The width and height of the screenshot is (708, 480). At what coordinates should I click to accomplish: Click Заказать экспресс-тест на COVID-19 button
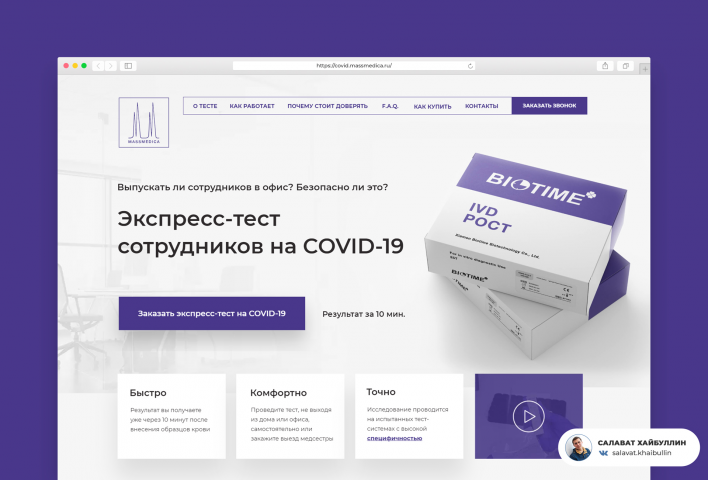point(212,313)
